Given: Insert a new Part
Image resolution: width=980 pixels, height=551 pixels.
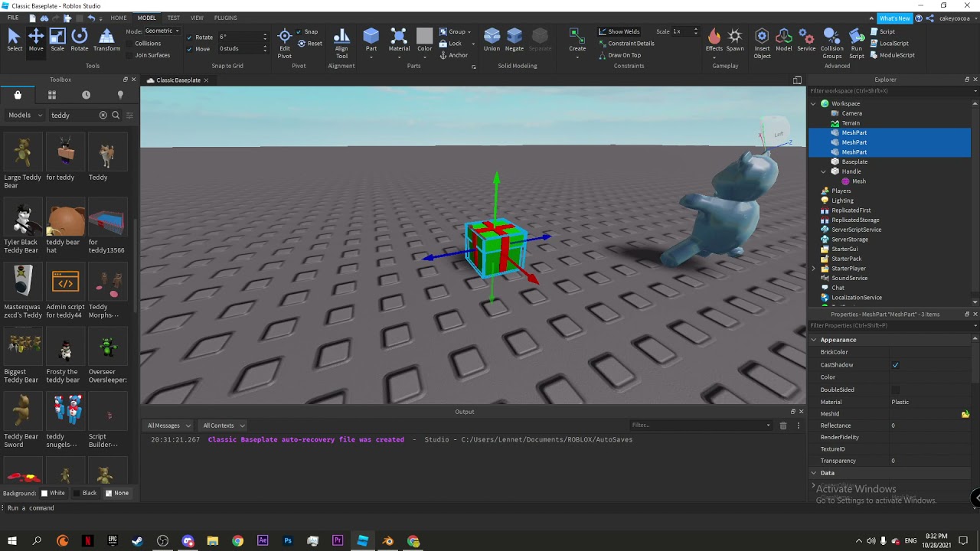Looking at the screenshot, I should pos(371,40).
